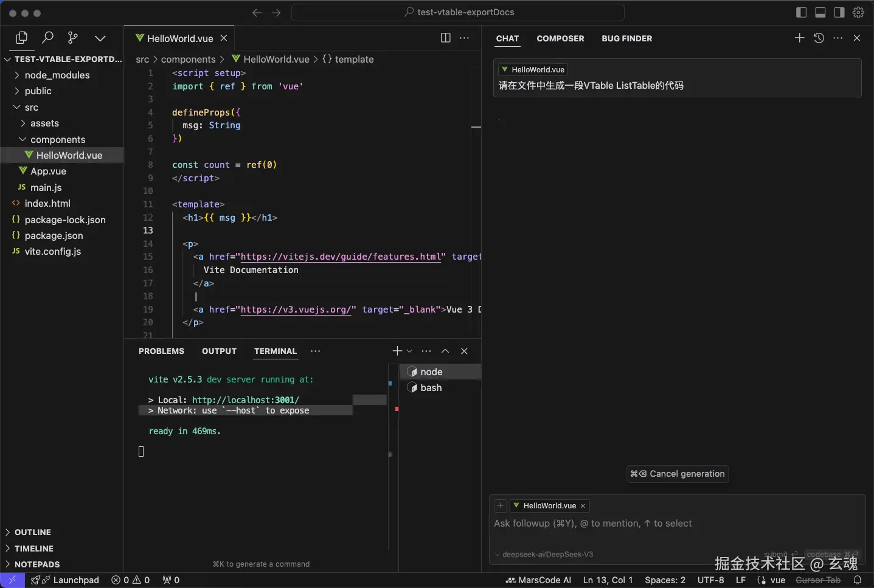874x588 pixels.
Task: Open the Search magnifier in sidebar
Action: click(x=47, y=38)
